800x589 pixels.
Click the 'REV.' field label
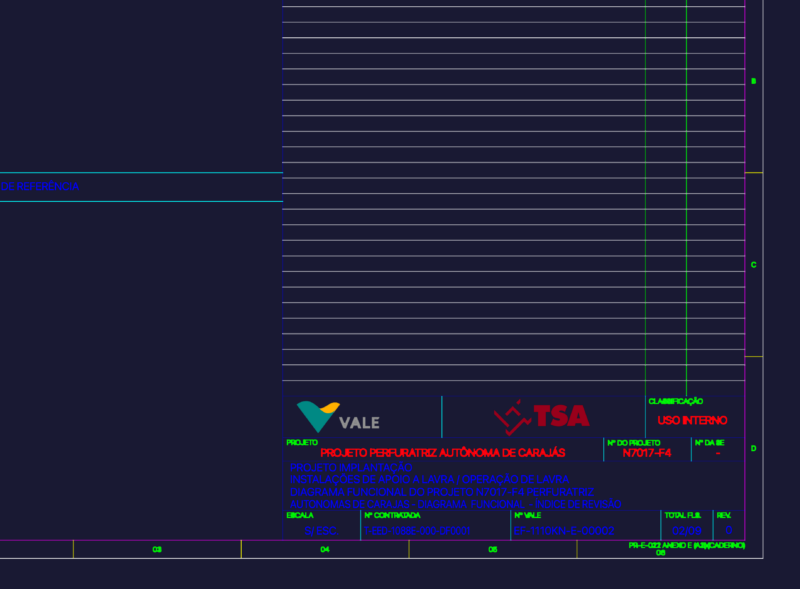[723, 516]
